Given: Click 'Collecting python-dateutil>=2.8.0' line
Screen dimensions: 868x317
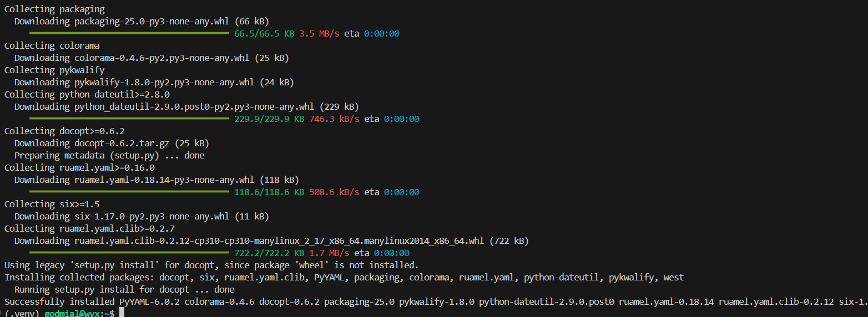Looking at the screenshot, I should [x=87, y=95].
